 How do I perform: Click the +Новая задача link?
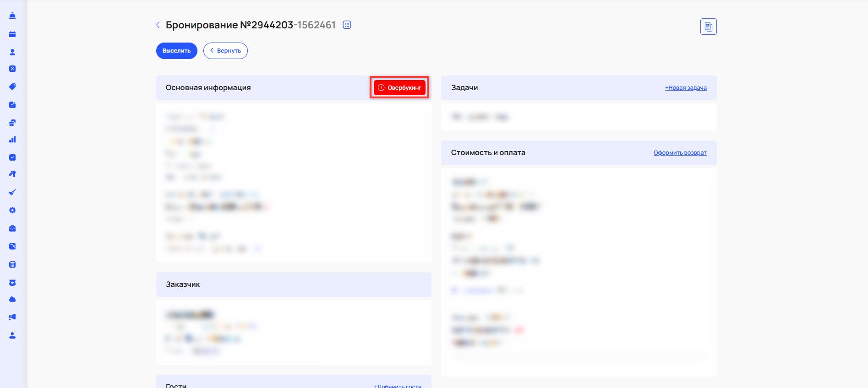[x=686, y=88]
